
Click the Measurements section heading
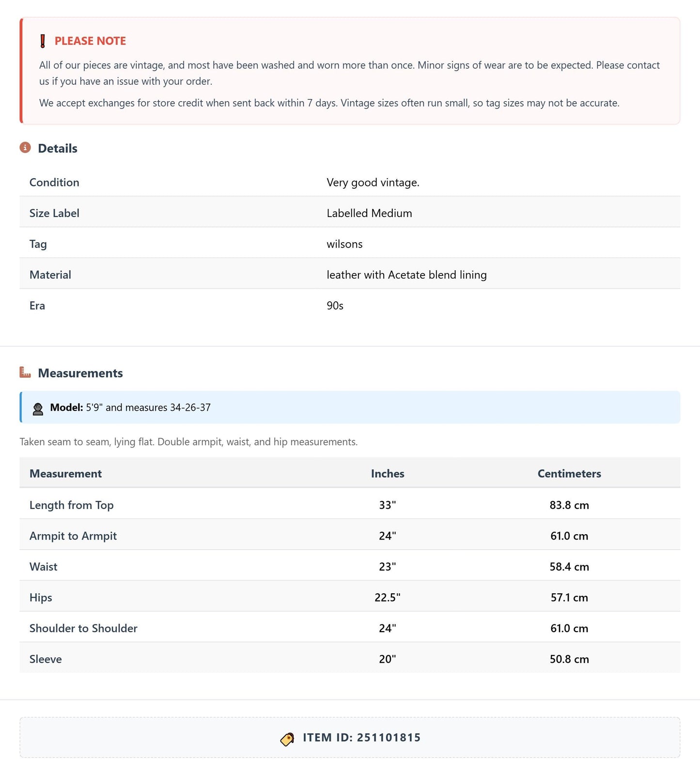(80, 373)
